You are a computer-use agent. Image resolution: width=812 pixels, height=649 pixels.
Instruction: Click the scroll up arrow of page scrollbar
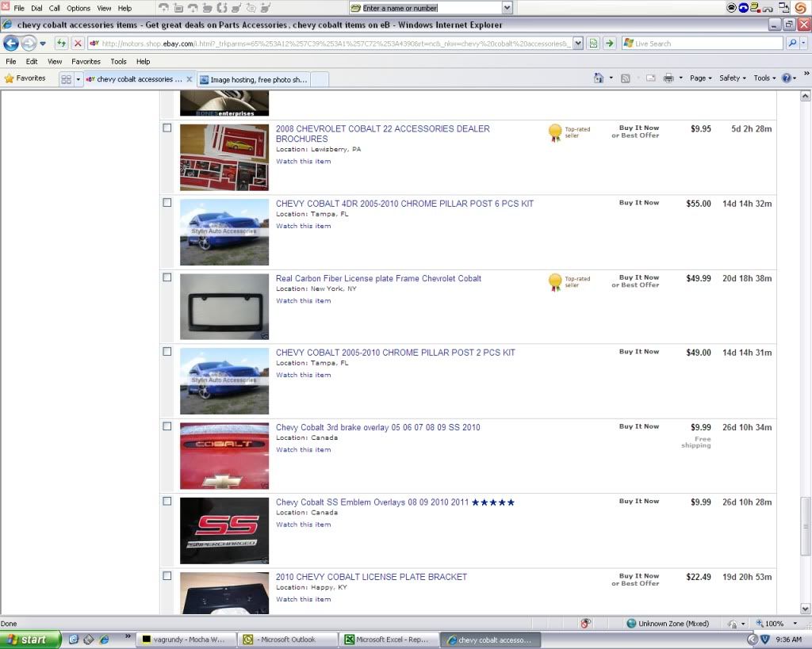805,96
